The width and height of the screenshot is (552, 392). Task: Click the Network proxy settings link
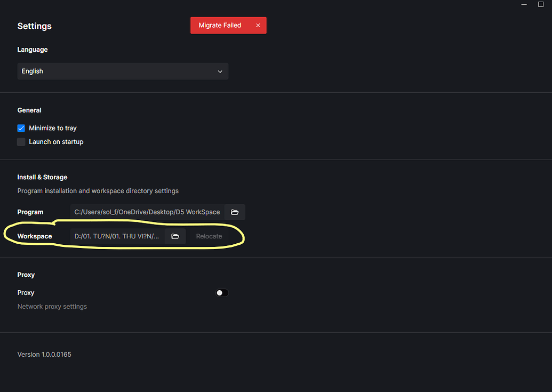pyautogui.click(x=52, y=306)
